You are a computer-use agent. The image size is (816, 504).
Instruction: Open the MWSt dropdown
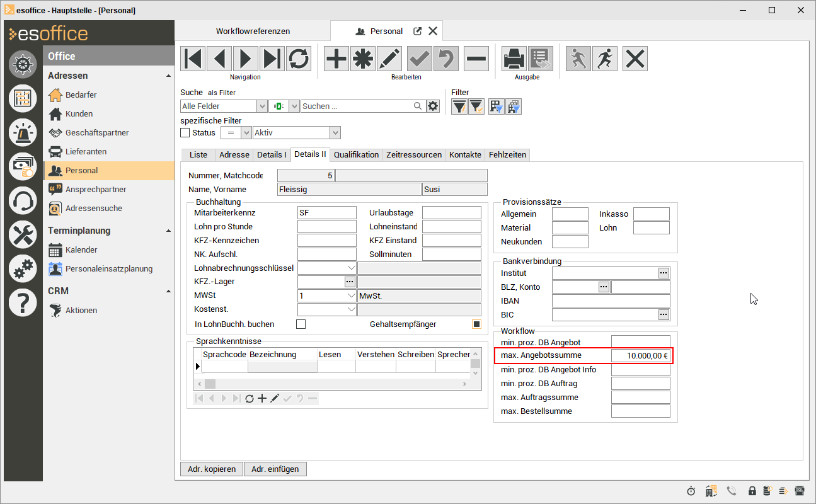351,295
